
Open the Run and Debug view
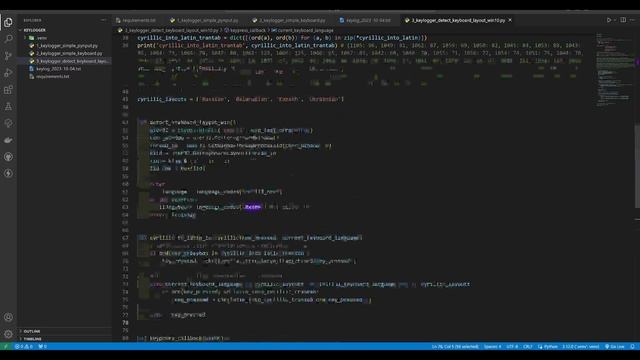point(8,73)
